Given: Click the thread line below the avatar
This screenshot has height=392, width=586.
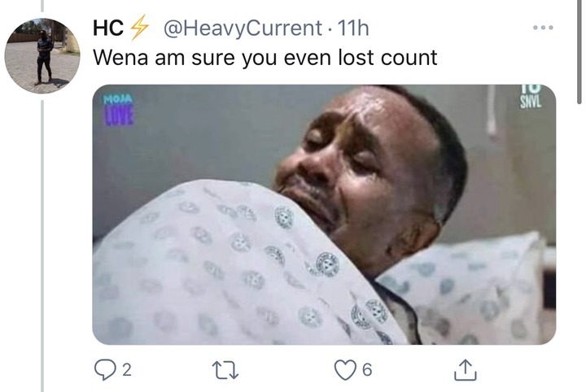Looking at the screenshot, I should pyautogui.click(x=42, y=246).
